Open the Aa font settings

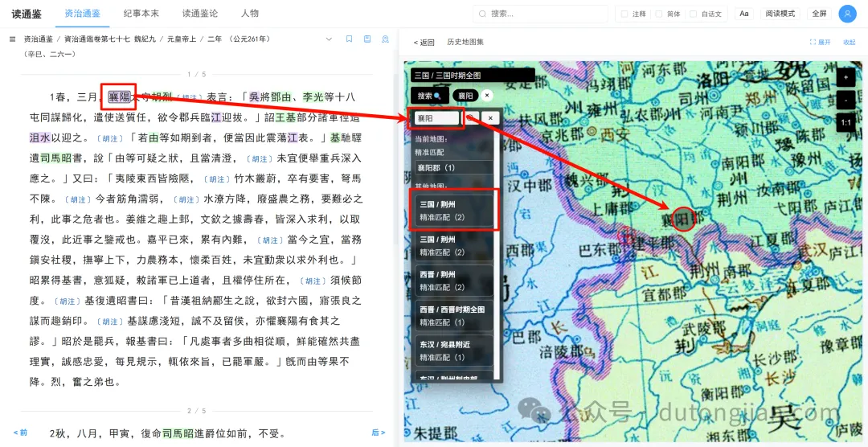[744, 14]
